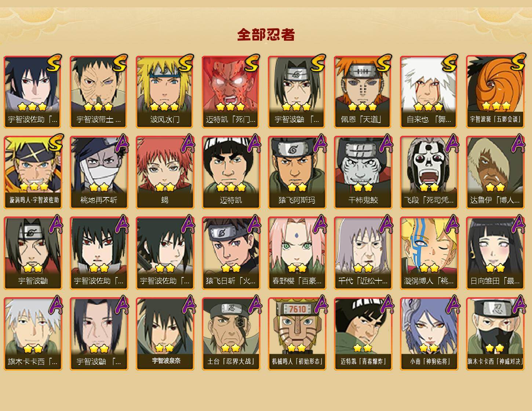Open the 漩涡鸣人·宇智波佐助 S-rank card
Image resolution: width=532 pixels, height=411 pixels.
33,172
